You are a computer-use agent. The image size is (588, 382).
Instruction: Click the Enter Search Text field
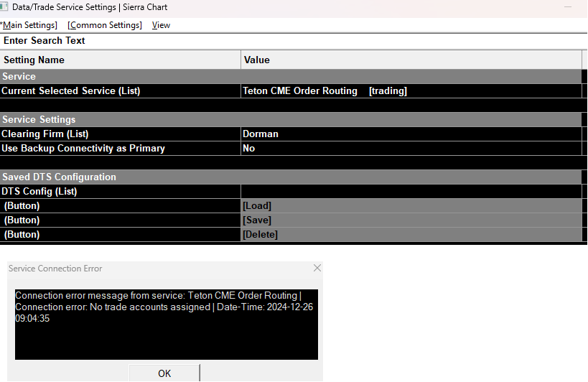(294, 40)
